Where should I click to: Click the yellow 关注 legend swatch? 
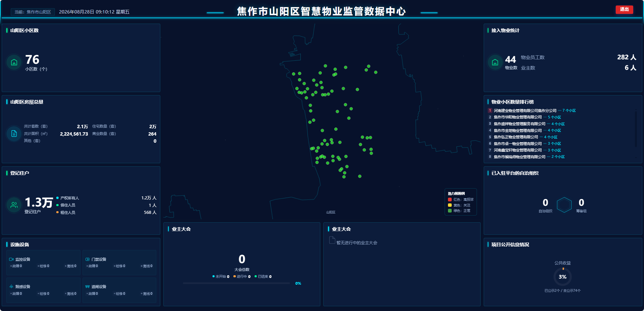[450, 205]
